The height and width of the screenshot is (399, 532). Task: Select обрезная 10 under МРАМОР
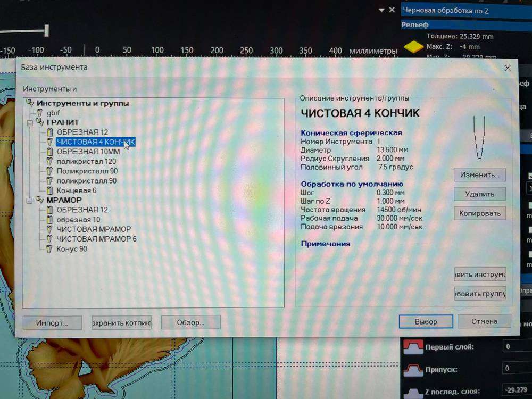point(78,220)
